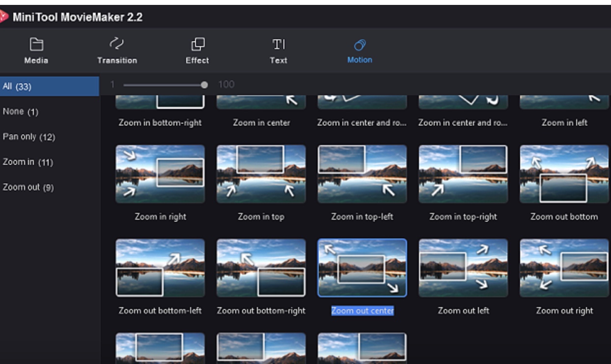Choose Zoom in top-right motion thumbnail
Viewport: 611px width, 364px height.
[x=463, y=174]
